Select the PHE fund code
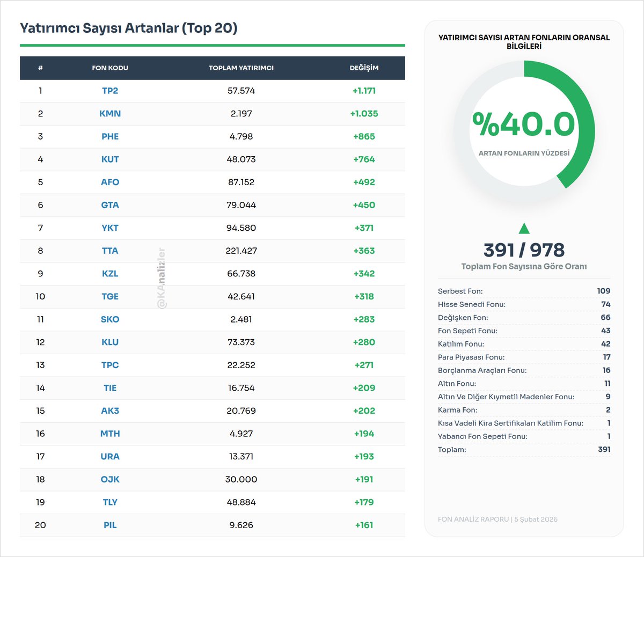The image size is (644, 644). pos(110,136)
